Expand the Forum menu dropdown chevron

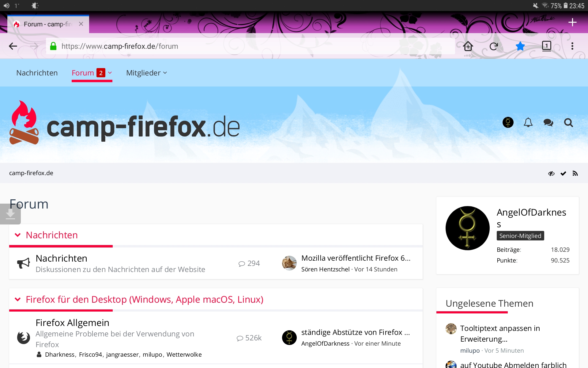pyautogui.click(x=110, y=73)
